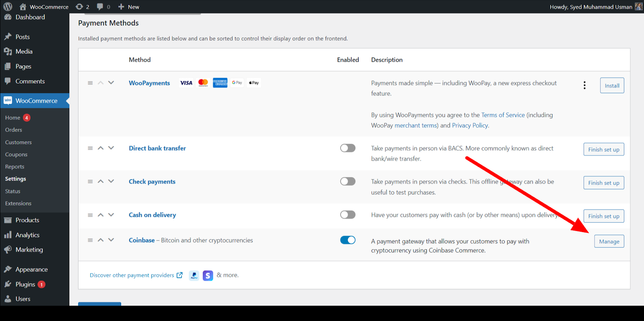The width and height of the screenshot is (644, 321).
Task: Move Direct bank transfer down
Action: click(x=111, y=148)
